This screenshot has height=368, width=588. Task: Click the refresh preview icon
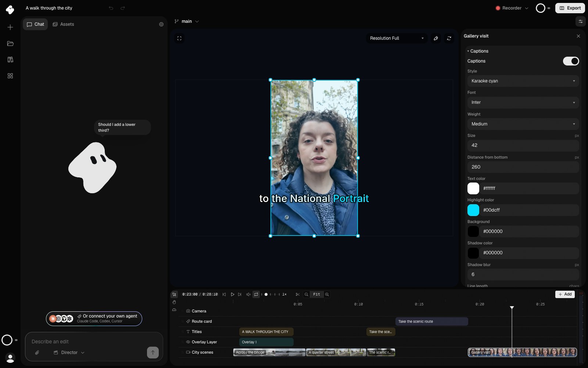tap(449, 38)
